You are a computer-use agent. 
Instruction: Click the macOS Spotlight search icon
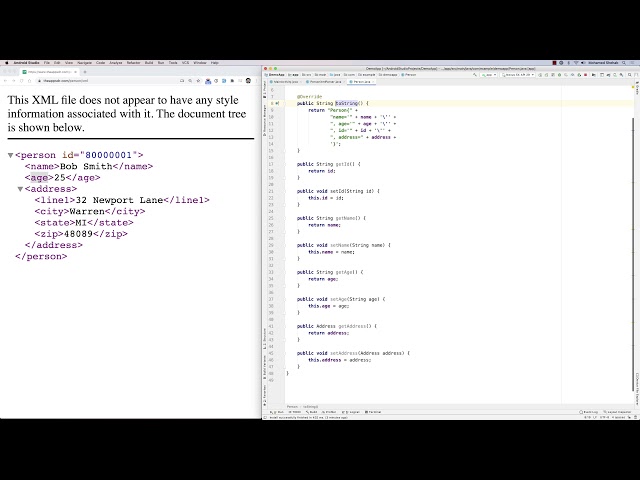click(x=624, y=63)
